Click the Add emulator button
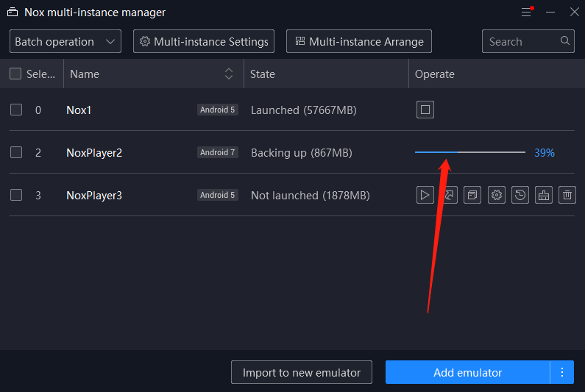This screenshot has height=392, width=585. (x=468, y=372)
